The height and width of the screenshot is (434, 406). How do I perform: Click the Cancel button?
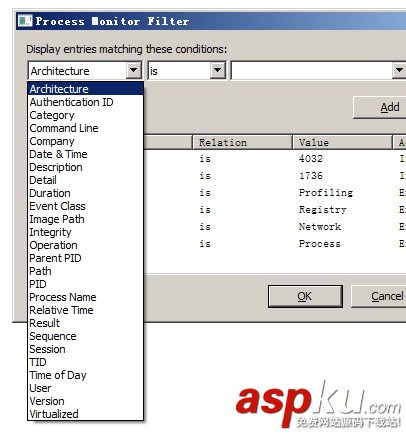[379, 296]
